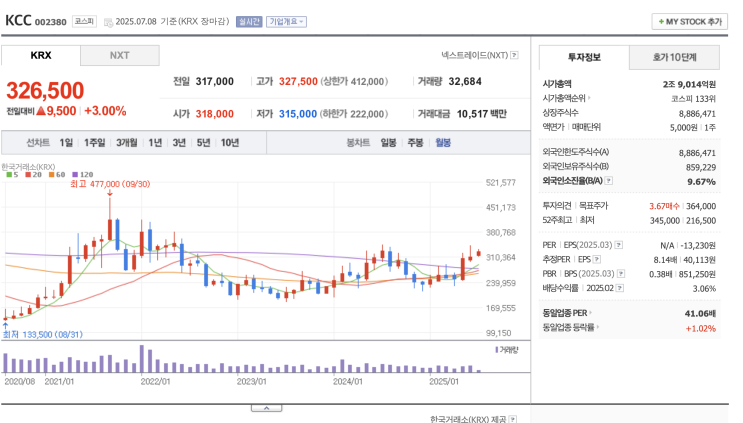
Task: Click the help icon next to 한국거래소(KRX) 제공
Action: coord(513,419)
